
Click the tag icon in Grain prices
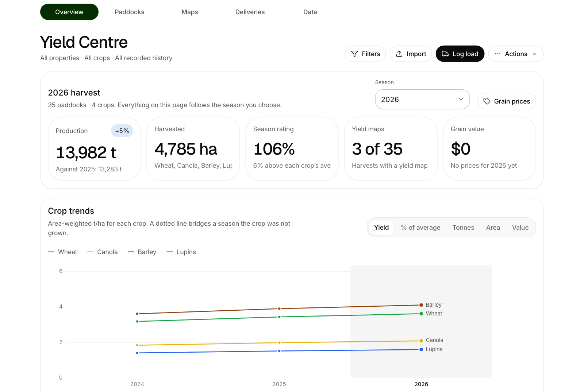487,101
